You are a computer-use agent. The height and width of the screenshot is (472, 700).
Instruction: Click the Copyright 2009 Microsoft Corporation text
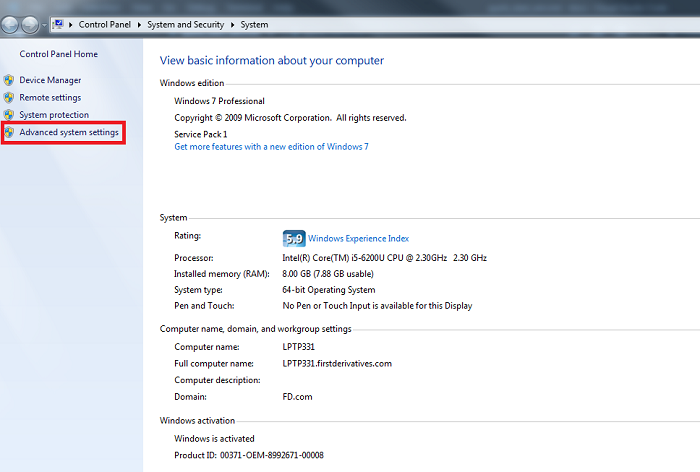[290, 118]
